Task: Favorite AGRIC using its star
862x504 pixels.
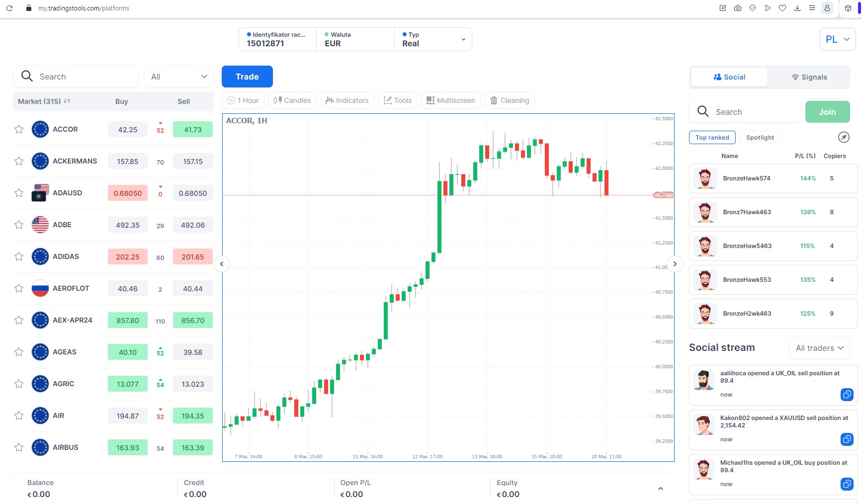Action: pos(19,384)
